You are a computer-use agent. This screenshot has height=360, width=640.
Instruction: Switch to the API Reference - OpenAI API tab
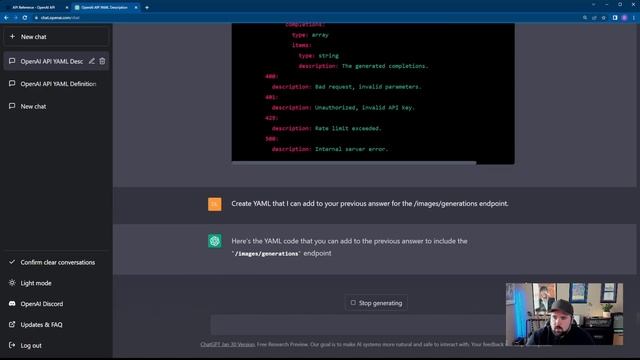pyautogui.click(x=33, y=7)
